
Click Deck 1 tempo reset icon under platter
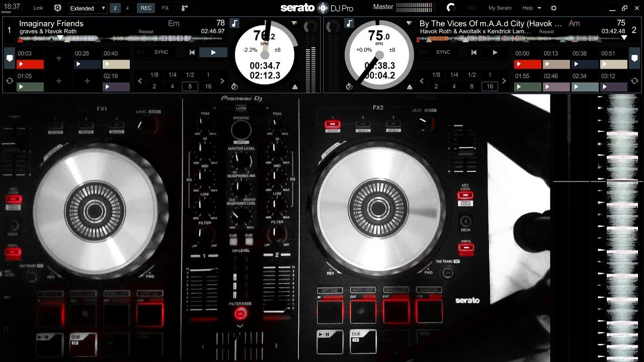[x=234, y=86]
